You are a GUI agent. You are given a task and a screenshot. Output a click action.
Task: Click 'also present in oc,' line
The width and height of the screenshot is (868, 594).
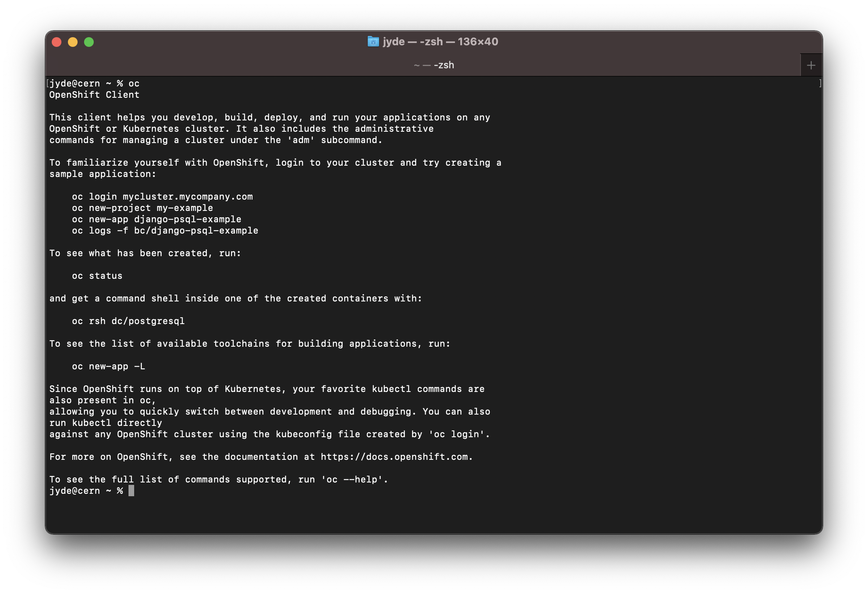tap(103, 400)
